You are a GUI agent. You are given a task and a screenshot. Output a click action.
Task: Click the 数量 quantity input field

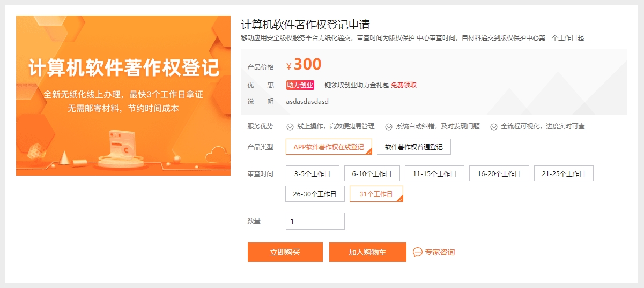pyautogui.click(x=315, y=221)
